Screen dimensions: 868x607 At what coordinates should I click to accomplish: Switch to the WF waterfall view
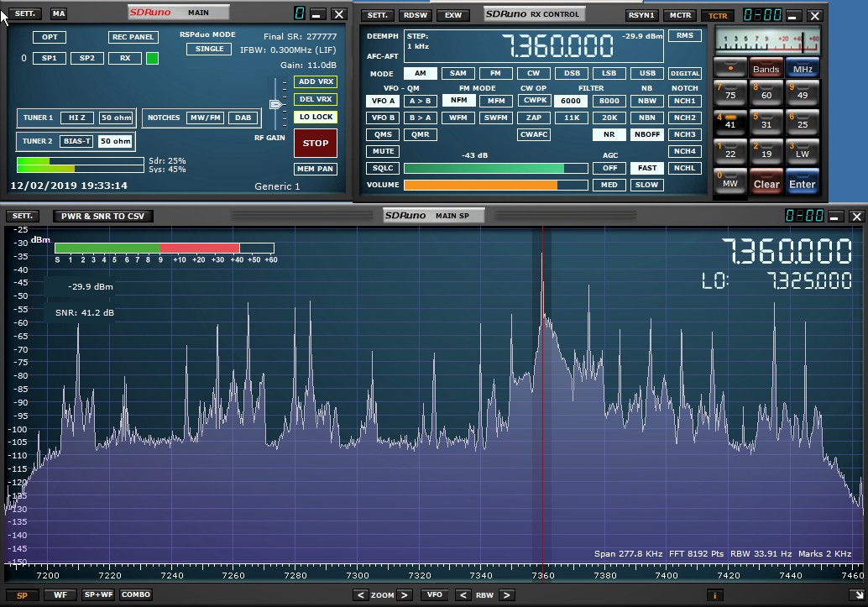click(60, 594)
